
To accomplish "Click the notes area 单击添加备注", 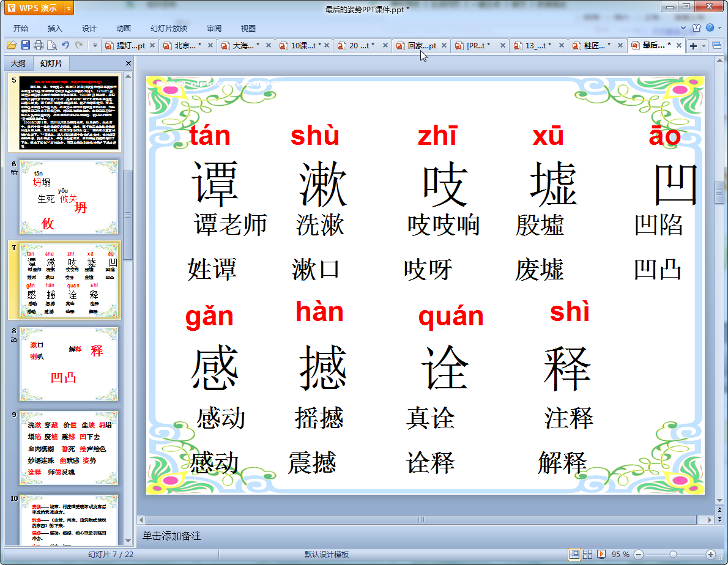I will [x=171, y=536].
